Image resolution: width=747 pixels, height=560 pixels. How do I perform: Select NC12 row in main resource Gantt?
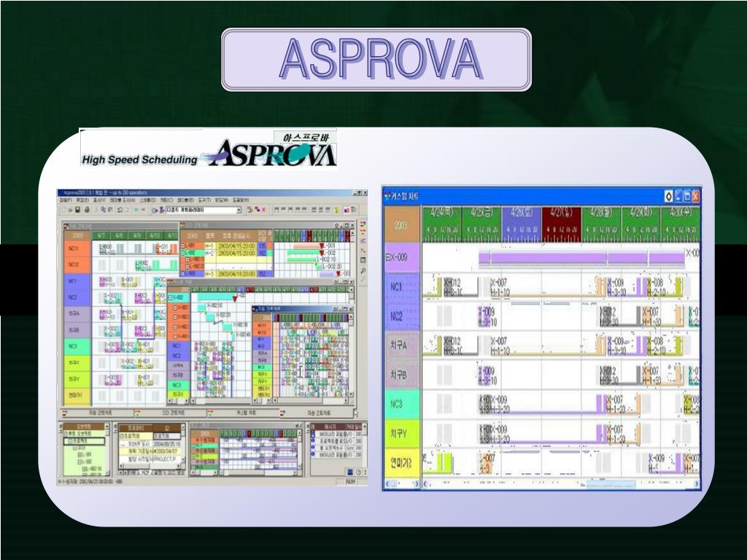(x=77, y=265)
